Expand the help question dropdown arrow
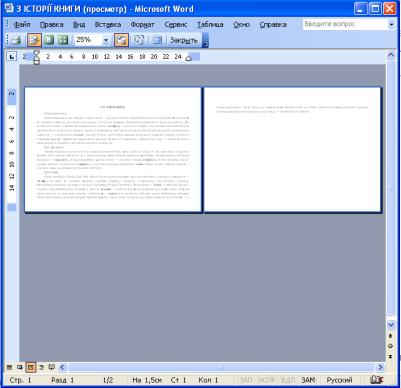401x388 pixels. pyautogui.click(x=391, y=24)
